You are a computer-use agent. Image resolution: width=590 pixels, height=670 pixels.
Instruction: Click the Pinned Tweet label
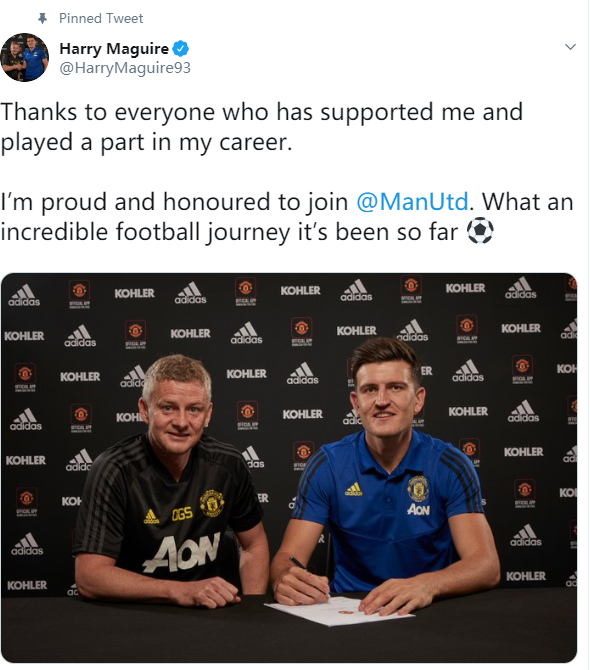pyautogui.click(x=101, y=18)
